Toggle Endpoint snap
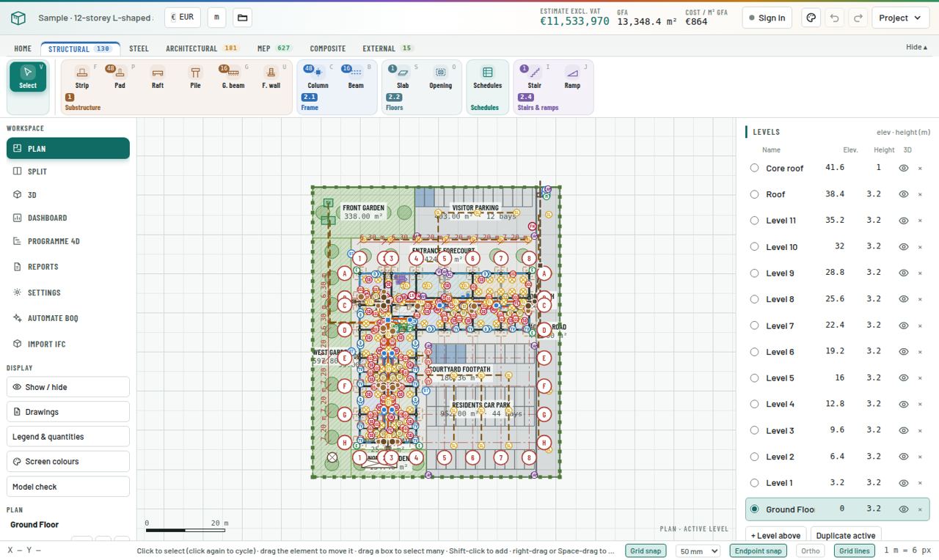The image size is (939, 560). coord(758,550)
